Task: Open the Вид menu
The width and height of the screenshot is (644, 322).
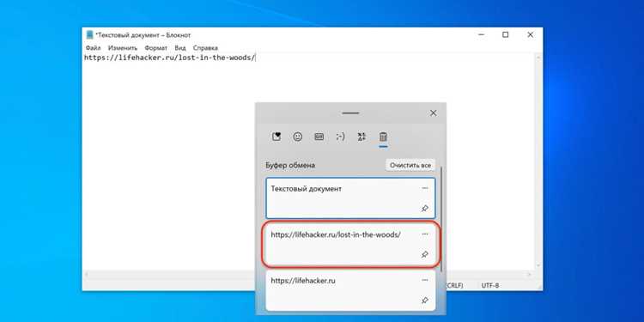Action: [x=180, y=48]
